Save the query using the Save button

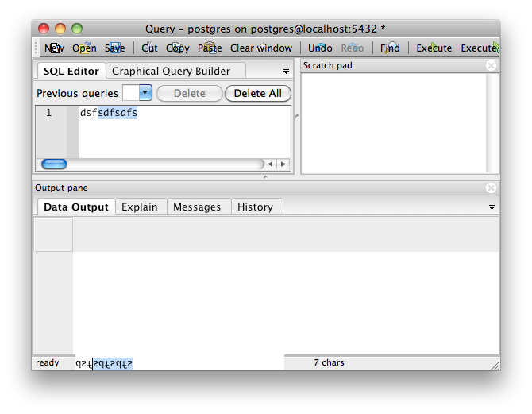pyautogui.click(x=114, y=48)
